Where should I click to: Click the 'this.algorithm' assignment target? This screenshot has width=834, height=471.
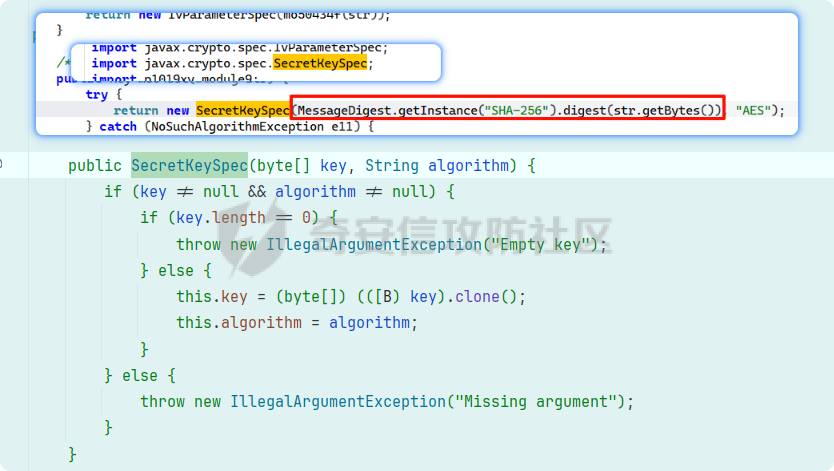(239, 323)
